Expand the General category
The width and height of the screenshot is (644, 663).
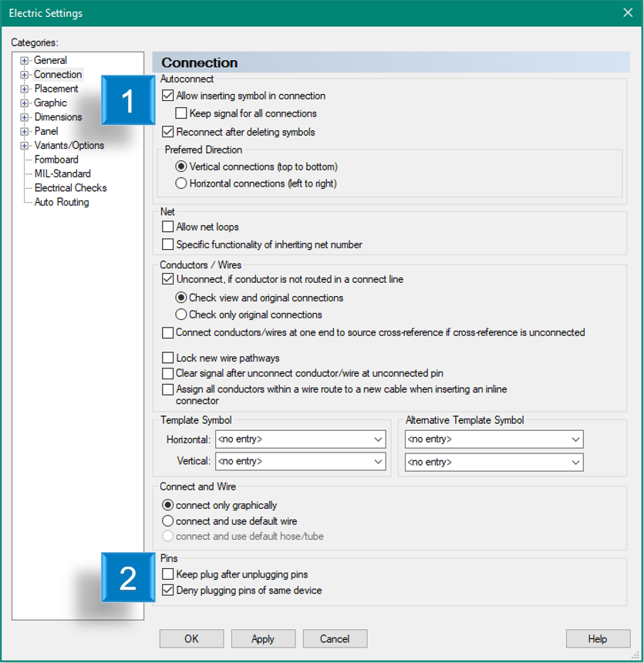pos(24,60)
